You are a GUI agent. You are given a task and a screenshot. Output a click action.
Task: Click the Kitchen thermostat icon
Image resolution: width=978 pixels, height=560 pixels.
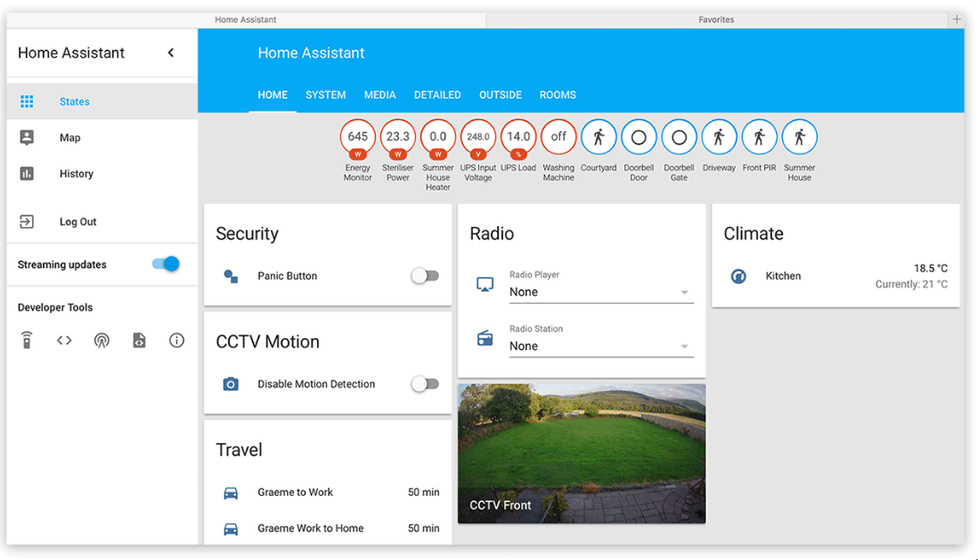738,276
